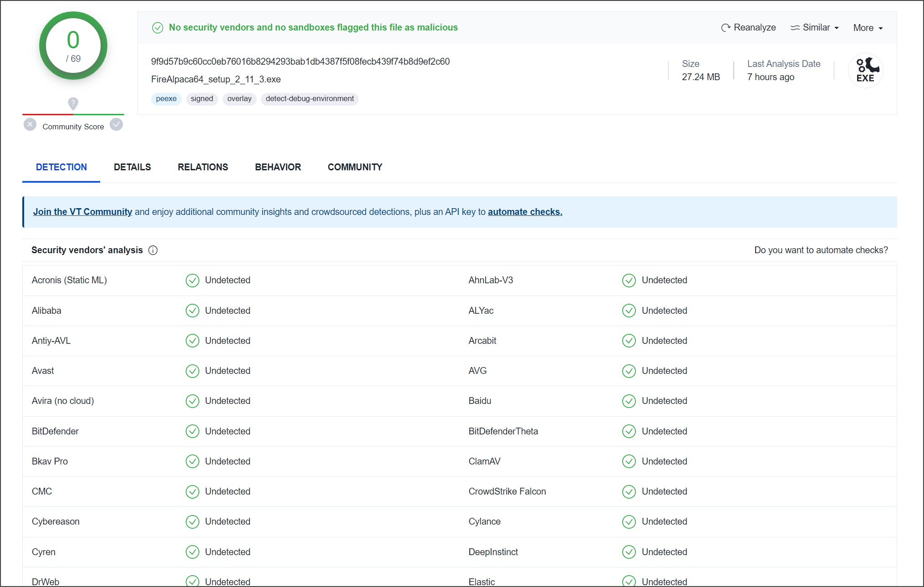Image resolution: width=924 pixels, height=587 pixels.
Task: Click the CrowdStrike Falcon vendor name
Action: [x=507, y=491]
